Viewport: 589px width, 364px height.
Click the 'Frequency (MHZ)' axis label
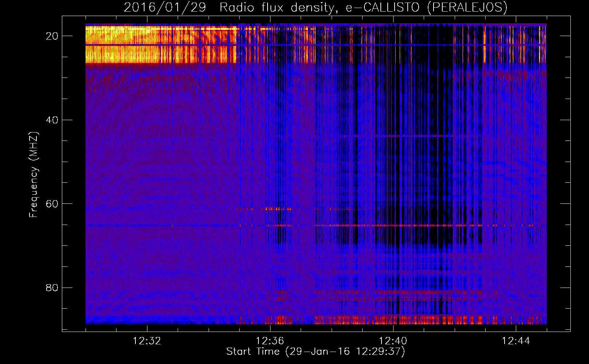click(x=33, y=175)
